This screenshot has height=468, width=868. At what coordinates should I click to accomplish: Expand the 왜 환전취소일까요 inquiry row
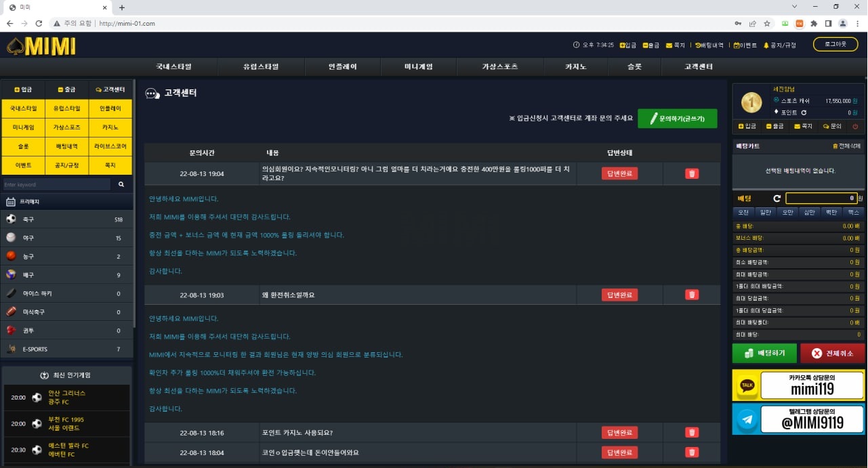(x=432, y=295)
